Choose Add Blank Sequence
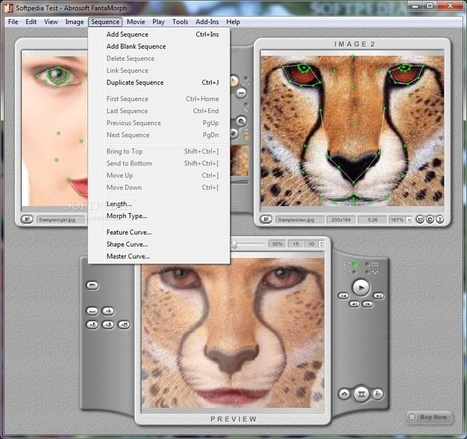Screen dimensions: 467x439 [159, 47]
